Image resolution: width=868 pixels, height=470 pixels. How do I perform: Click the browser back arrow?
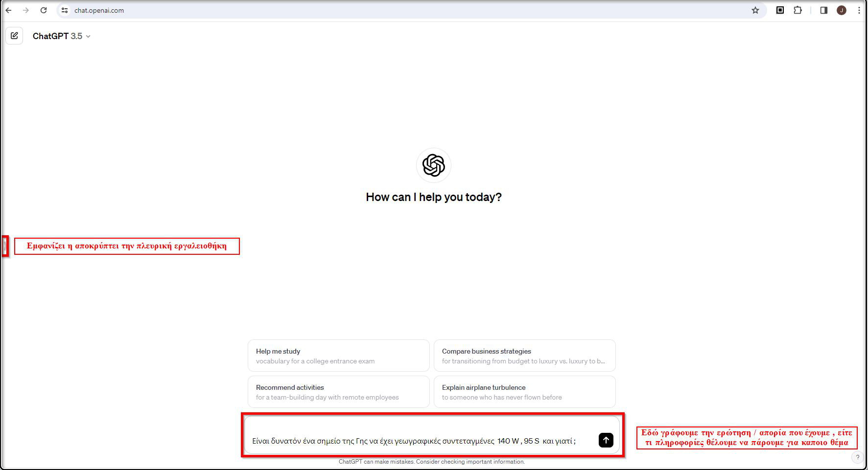click(x=8, y=10)
